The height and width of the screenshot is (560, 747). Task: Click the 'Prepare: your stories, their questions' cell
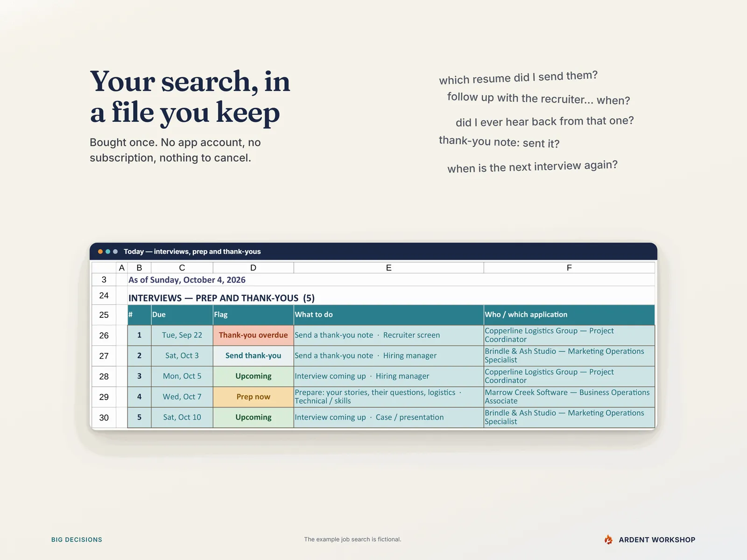click(388, 397)
